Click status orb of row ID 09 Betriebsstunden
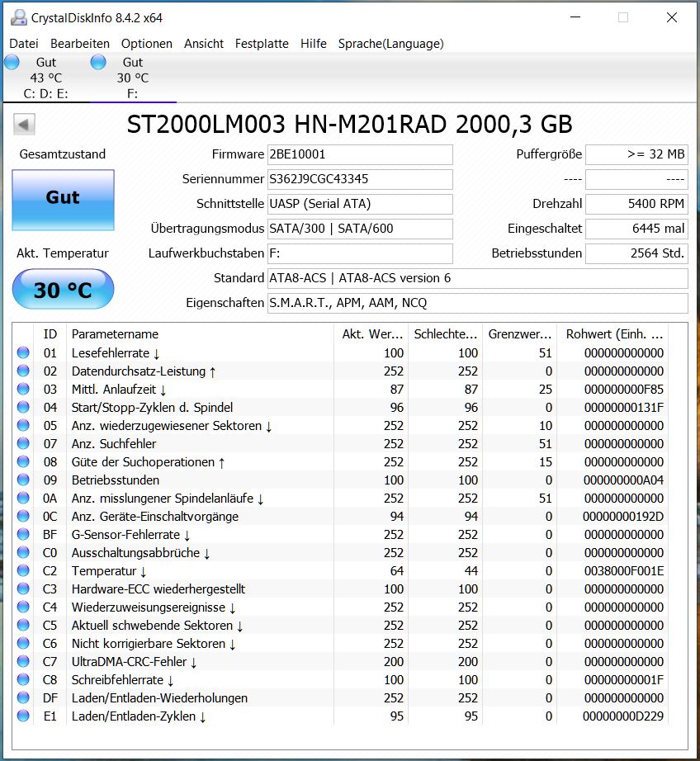The height and width of the screenshot is (761, 700). pyautogui.click(x=23, y=480)
